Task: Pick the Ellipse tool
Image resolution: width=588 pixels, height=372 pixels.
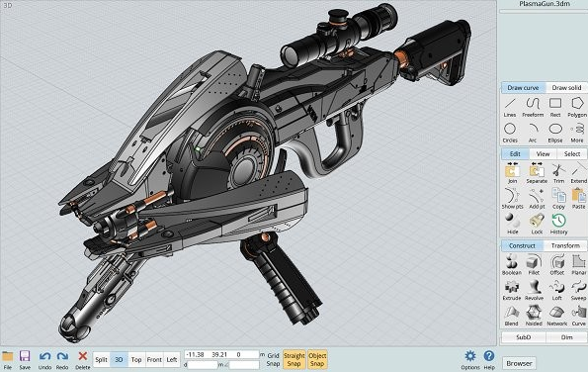Action: 555,133
